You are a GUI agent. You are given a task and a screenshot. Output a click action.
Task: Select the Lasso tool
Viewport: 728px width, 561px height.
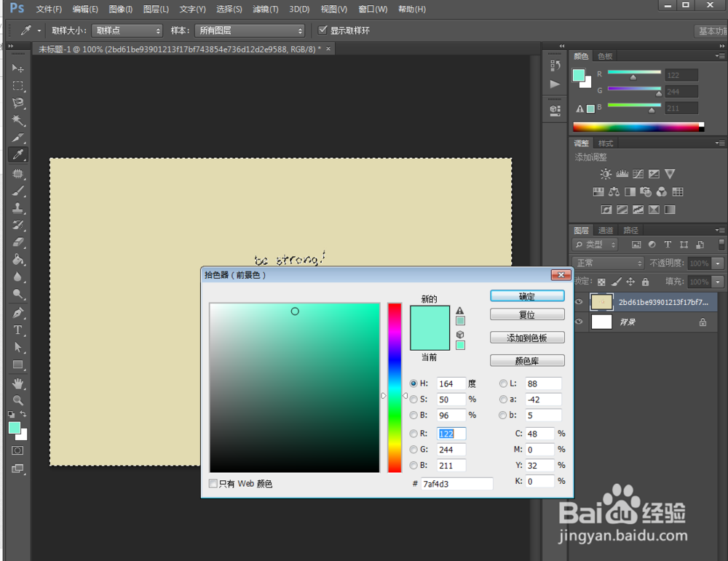tap(17, 103)
